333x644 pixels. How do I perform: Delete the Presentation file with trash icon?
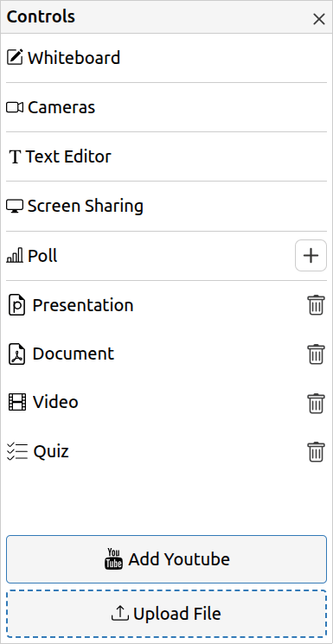[x=316, y=305]
